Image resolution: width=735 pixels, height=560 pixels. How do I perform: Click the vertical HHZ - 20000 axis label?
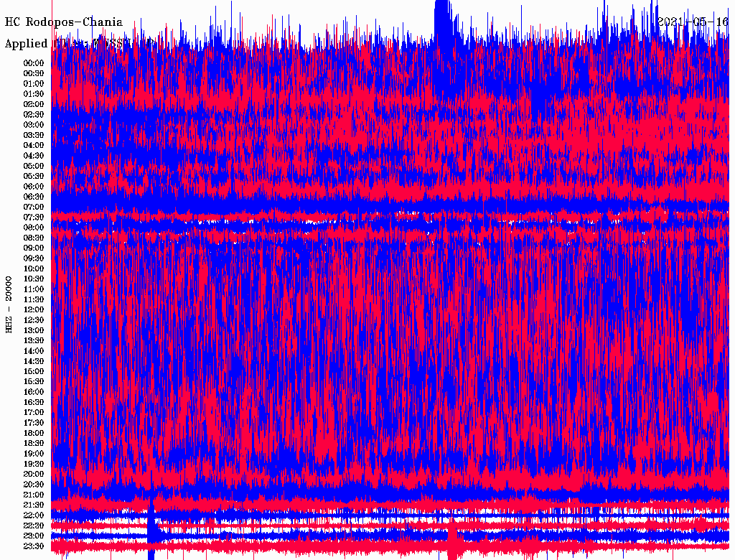[x=9, y=304]
